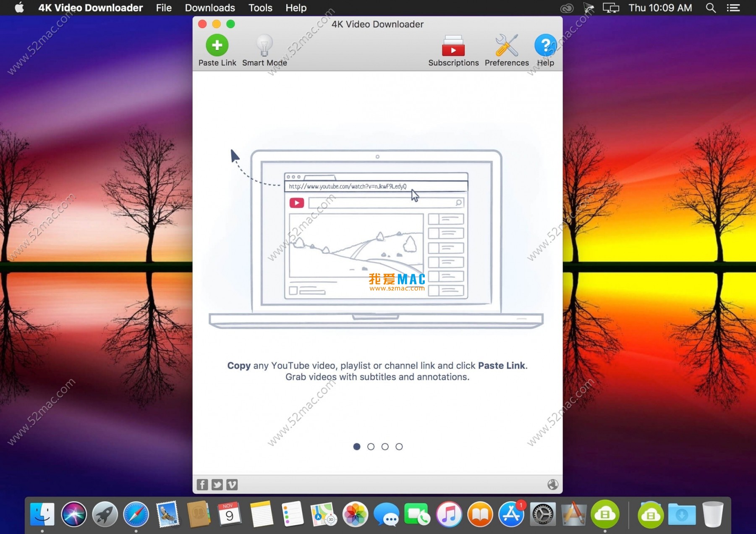Viewport: 756px width, 534px height.
Task: Click the Vimeo icon at the bottom
Action: (x=232, y=484)
